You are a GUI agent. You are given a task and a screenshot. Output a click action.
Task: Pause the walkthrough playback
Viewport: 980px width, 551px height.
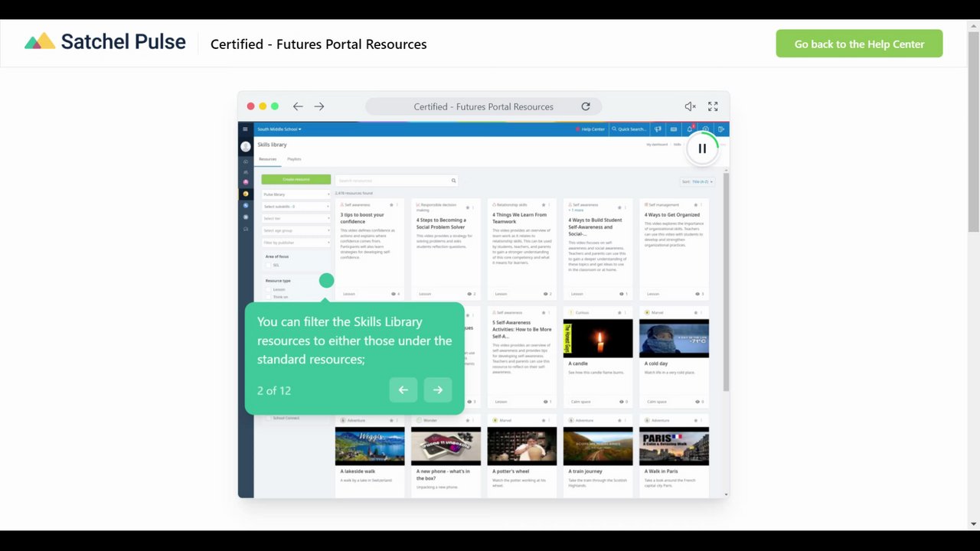(x=702, y=149)
